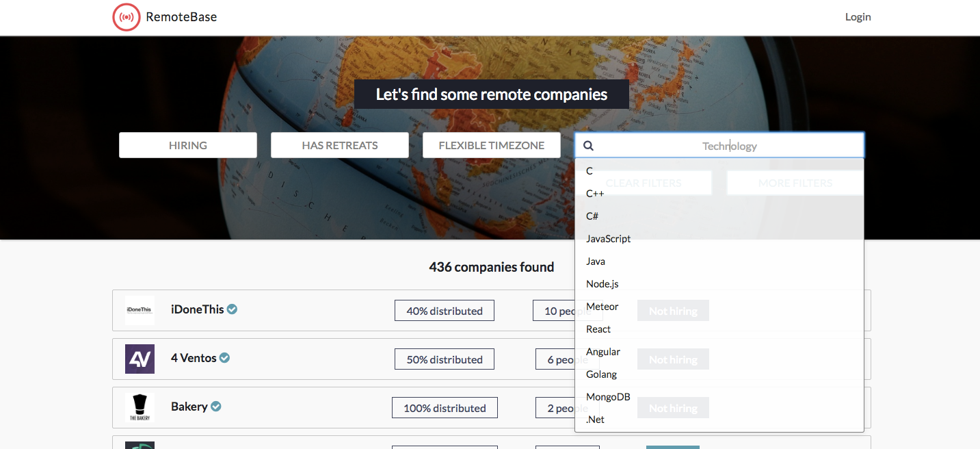This screenshot has width=980, height=449.
Task: Toggle the HIRING filter
Action: 188,145
